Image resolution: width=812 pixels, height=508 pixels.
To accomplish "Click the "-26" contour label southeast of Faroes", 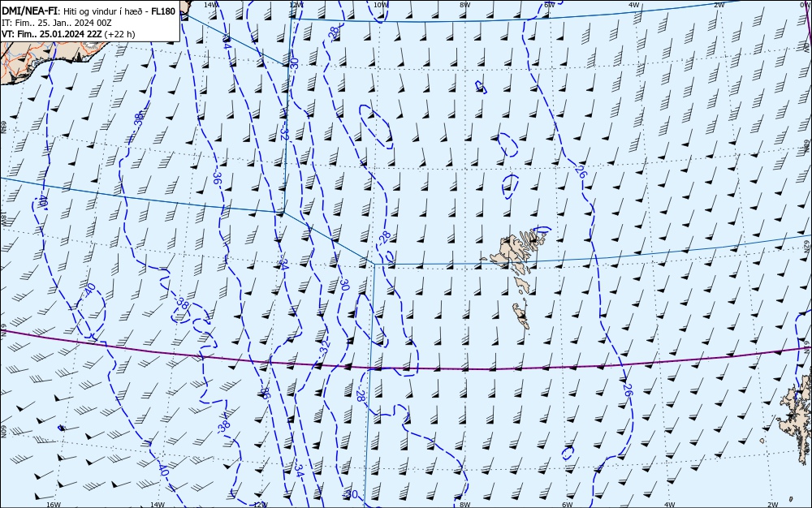I will (x=628, y=390).
